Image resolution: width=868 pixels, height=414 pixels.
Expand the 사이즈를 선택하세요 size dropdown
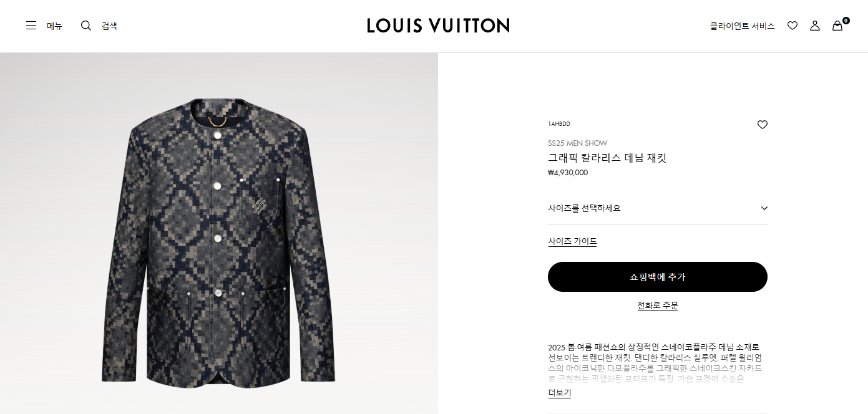pyautogui.click(x=658, y=208)
